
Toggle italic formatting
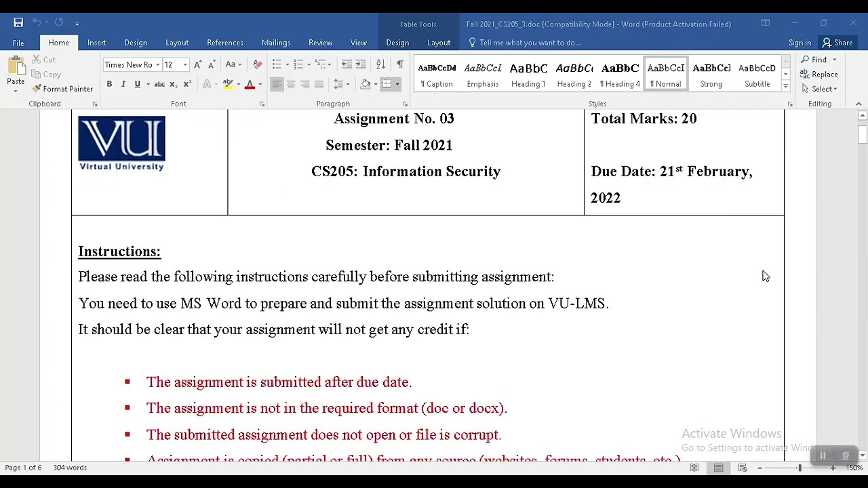[123, 84]
